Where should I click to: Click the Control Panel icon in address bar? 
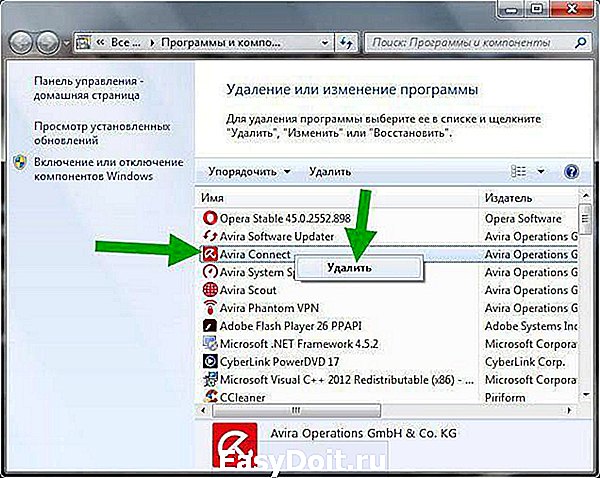83,42
